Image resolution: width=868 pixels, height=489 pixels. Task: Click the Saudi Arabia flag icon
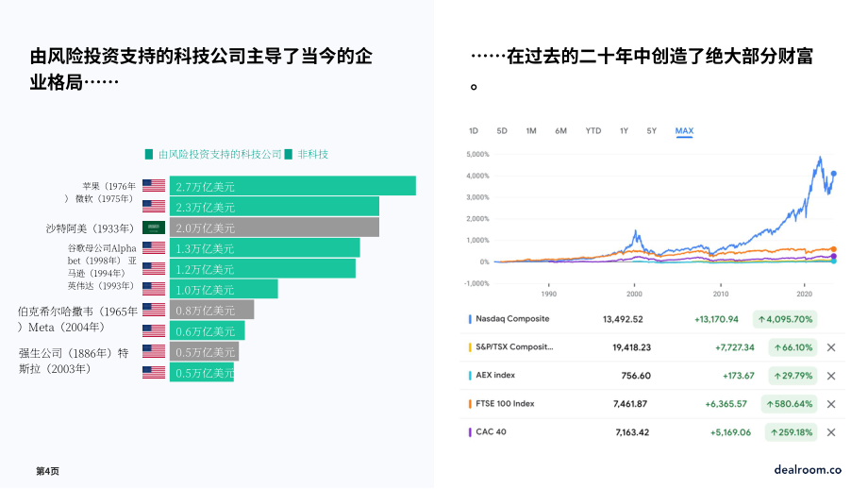click(154, 228)
